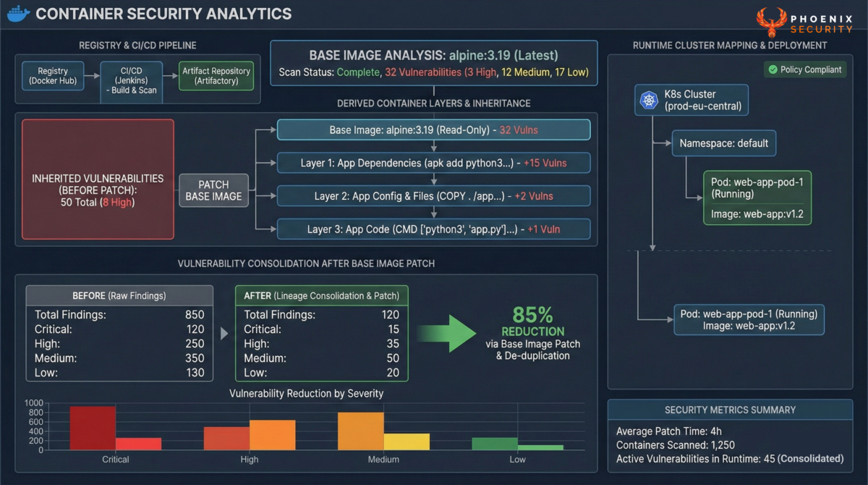The image size is (868, 485).
Task: Open the CI/CD (Jenkins) pipeline node
Action: pyautogui.click(x=131, y=82)
